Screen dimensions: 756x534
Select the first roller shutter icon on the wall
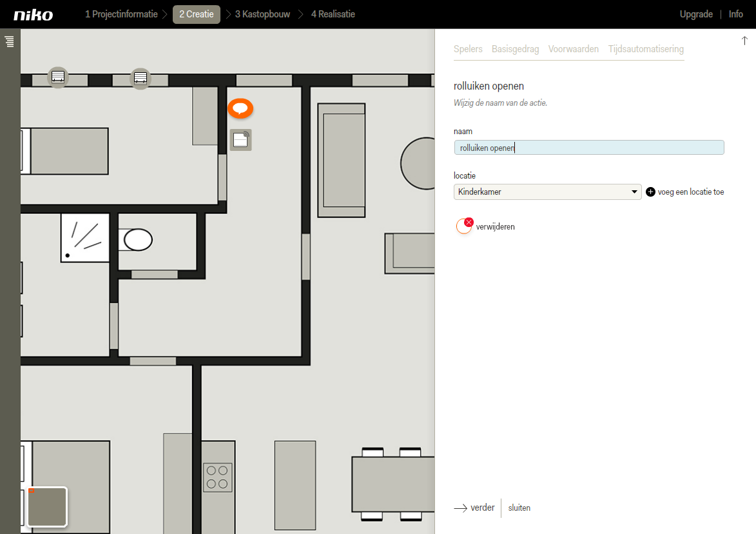(x=58, y=77)
